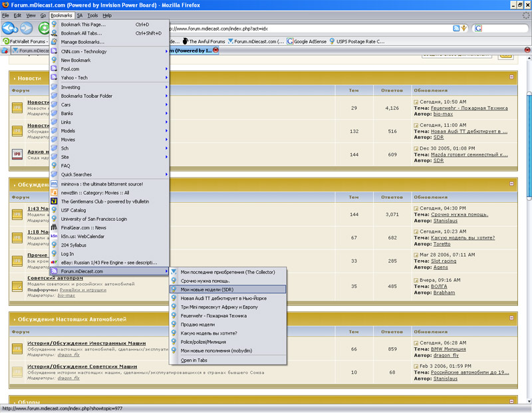Click the green Reload button
This screenshot has height=413, width=532.
click(44, 28)
